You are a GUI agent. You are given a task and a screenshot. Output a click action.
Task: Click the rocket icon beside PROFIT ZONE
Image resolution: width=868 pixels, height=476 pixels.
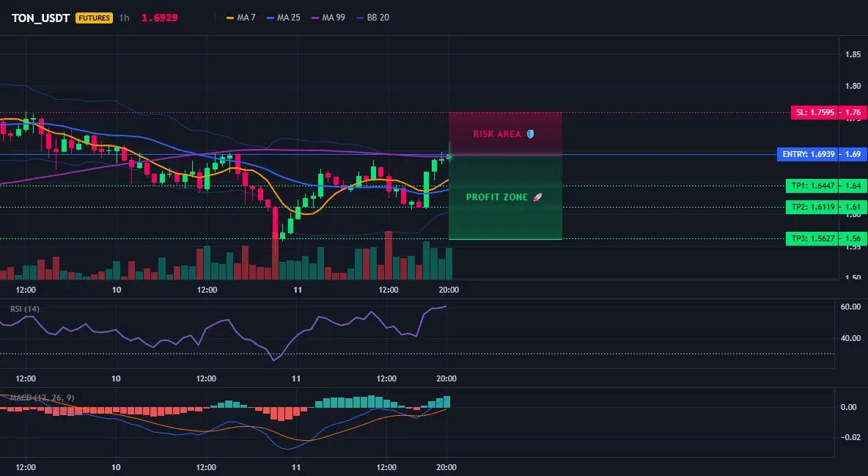537,197
